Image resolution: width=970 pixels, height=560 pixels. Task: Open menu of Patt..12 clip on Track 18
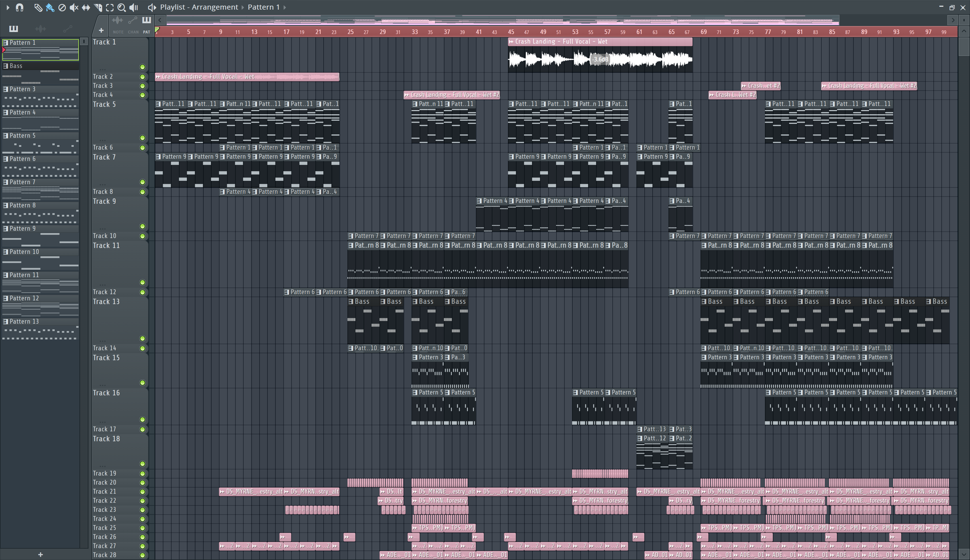[x=640, y=438]
